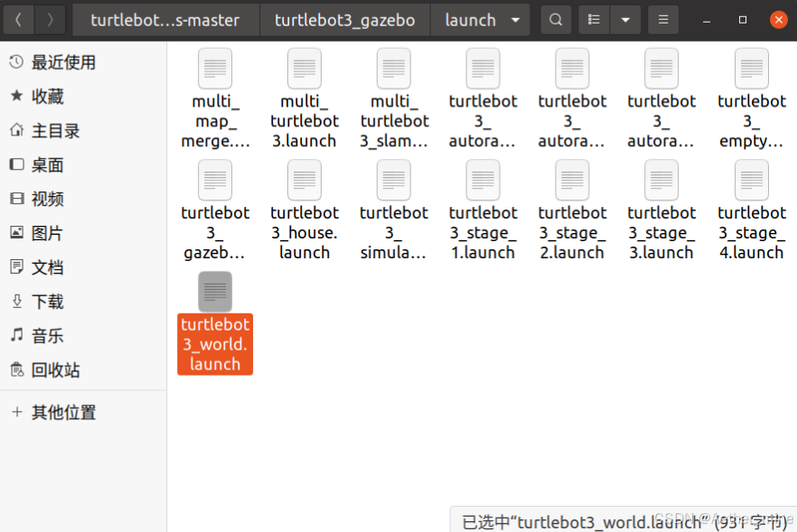Go to turtlebot...s-master via breadcrumb
Image resolution: width=797 pixels, height=532 pixels.
tap(165, 19)
